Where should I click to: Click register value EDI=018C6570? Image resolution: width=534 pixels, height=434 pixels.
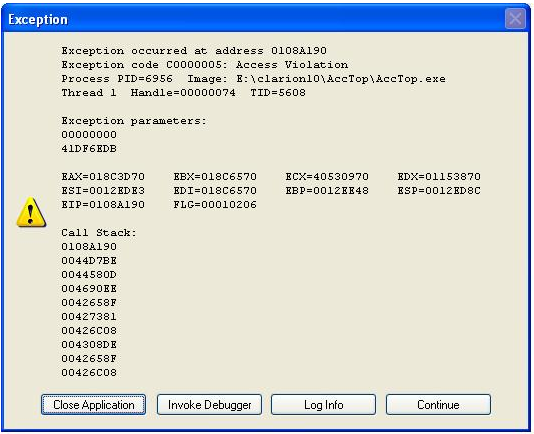[215, 190]
